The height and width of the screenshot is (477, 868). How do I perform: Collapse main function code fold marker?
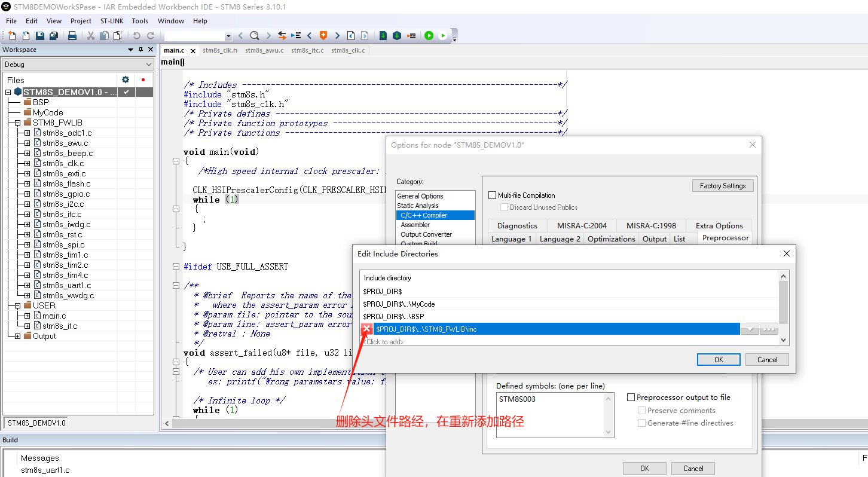pos(176,161)
